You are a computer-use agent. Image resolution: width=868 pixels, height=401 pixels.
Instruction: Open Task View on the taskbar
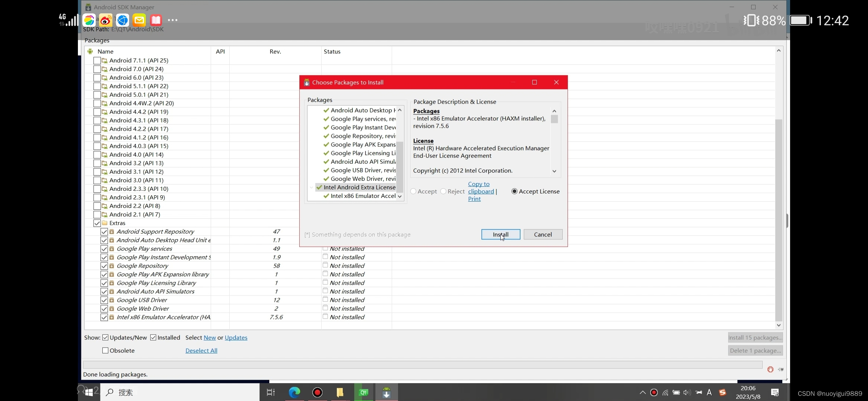pyautogui.click(x=271, y=392)
